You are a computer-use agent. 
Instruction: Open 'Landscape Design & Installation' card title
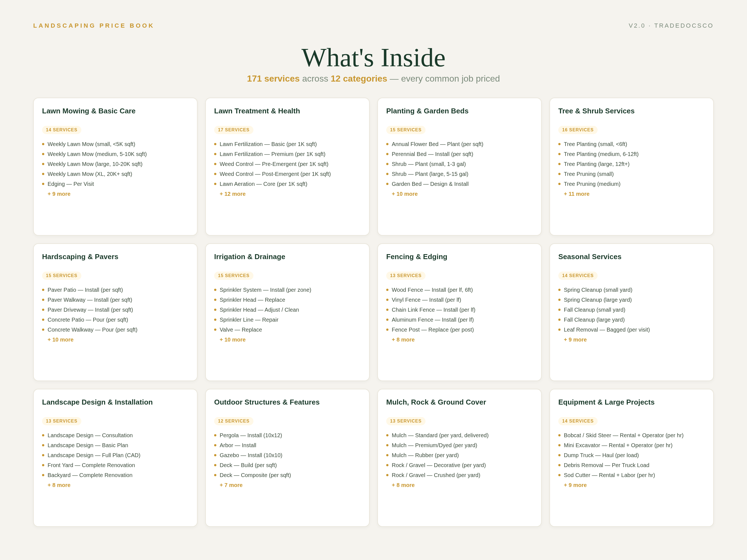point(97,402)
